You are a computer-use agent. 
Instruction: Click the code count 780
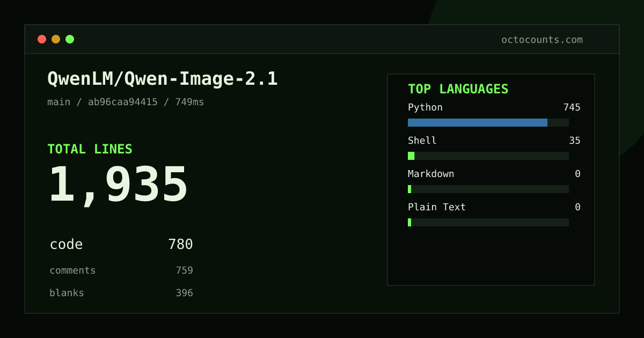coord(180,245)
